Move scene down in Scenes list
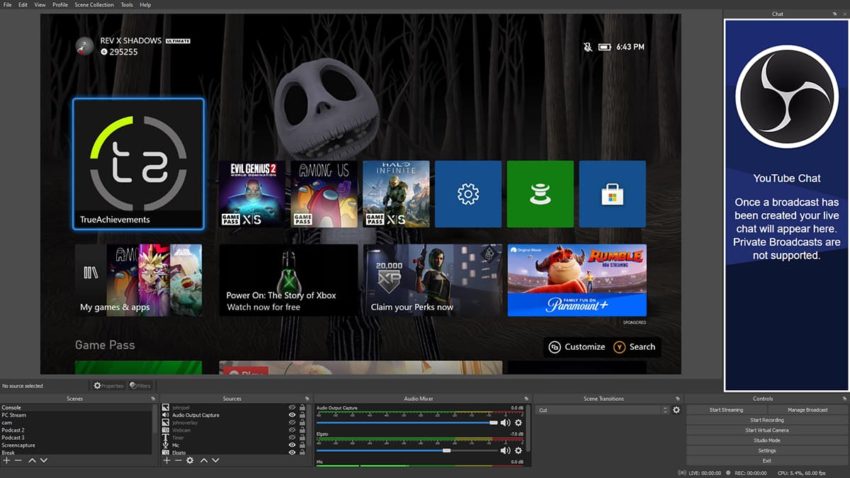The height and width of the screenshot is (478, 850). [x=44, y=461]
